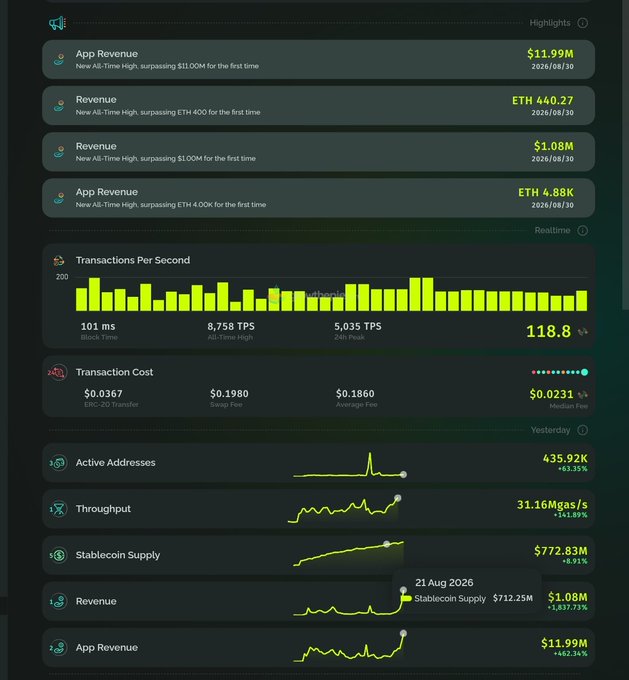
Task: Click the App Revenue rank icon in Yesterday list
Action: [x=58, y=648]
